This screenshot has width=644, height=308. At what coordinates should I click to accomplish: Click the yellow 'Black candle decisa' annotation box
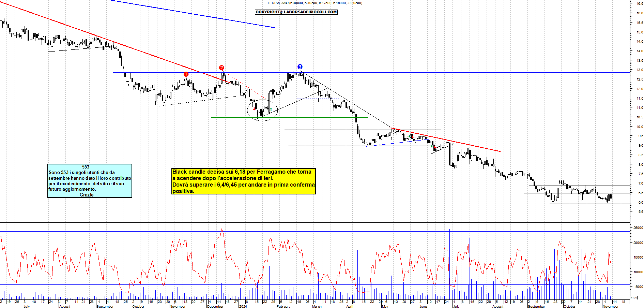pos(244,181)
